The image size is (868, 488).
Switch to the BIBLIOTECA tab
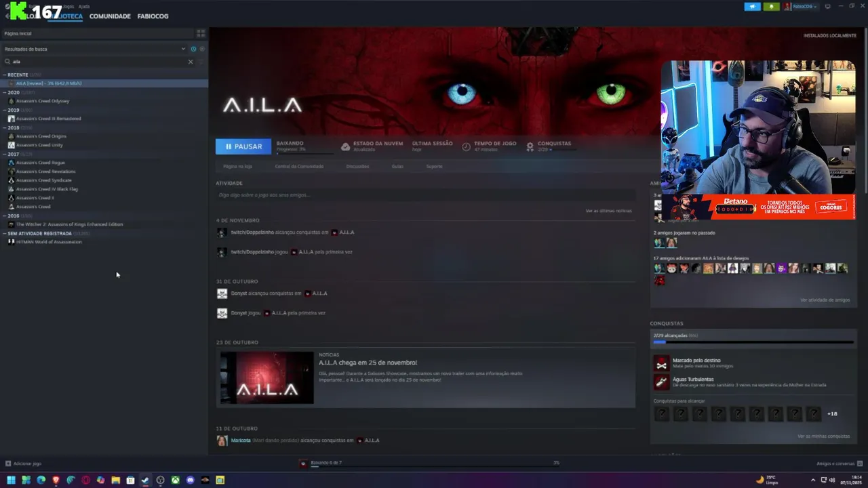[65, 16]
